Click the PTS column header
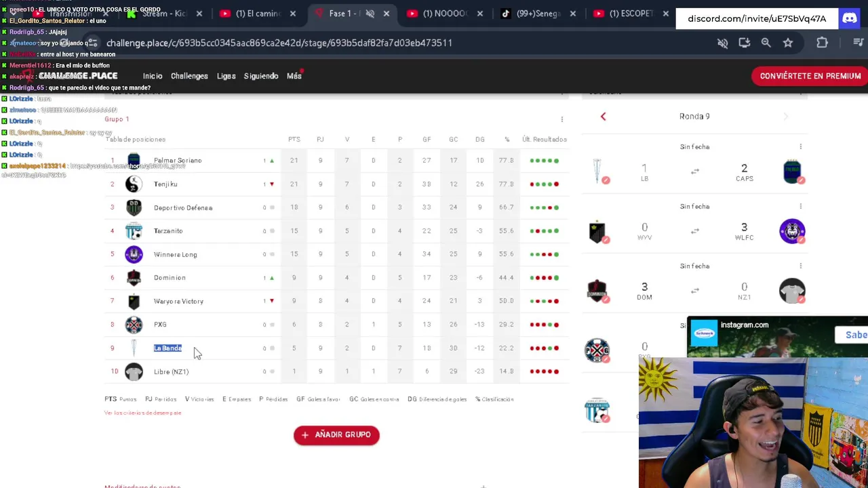Viewport: 868px width, 488px height. click(x=294, y=140)
